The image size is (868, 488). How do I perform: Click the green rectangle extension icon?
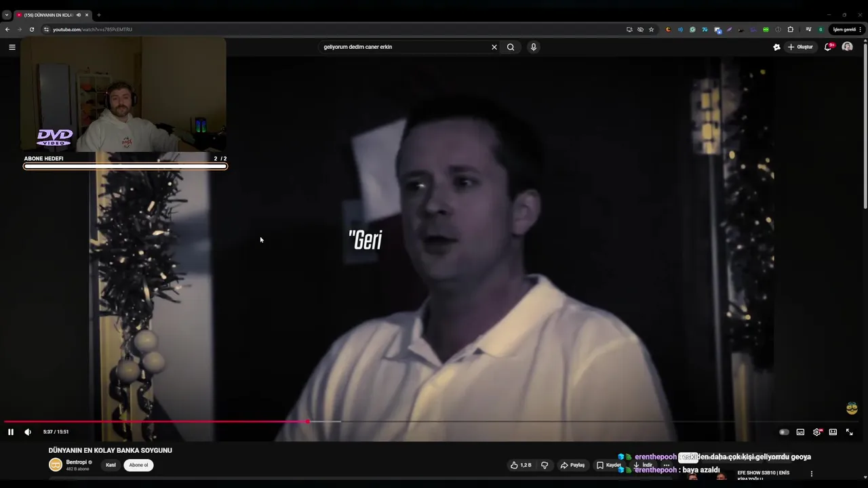click(766, 29)
